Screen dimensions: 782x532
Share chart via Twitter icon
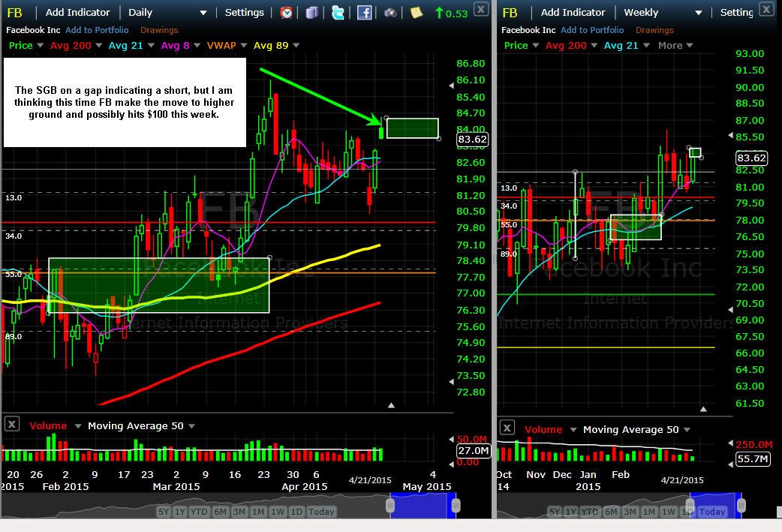[338, 13]
